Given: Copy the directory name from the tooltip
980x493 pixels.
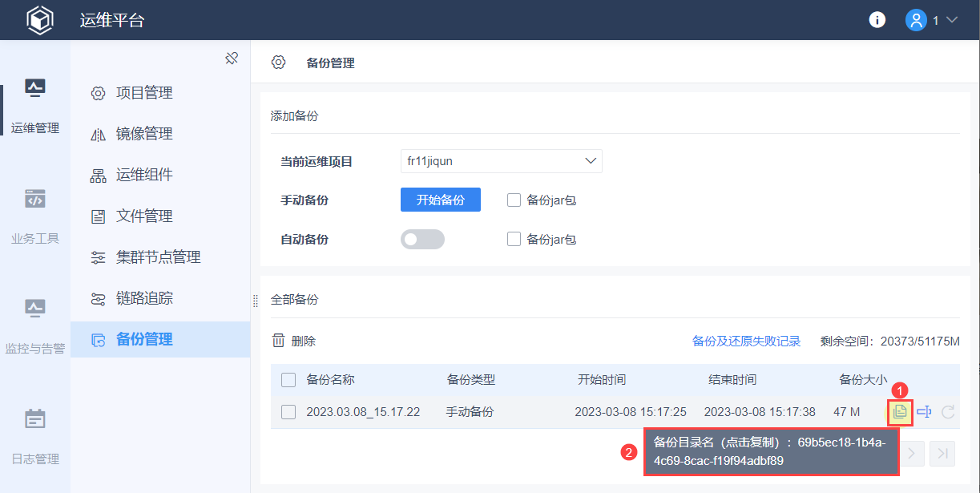Looking at the screenshot, I should click(x=771, y=451).
